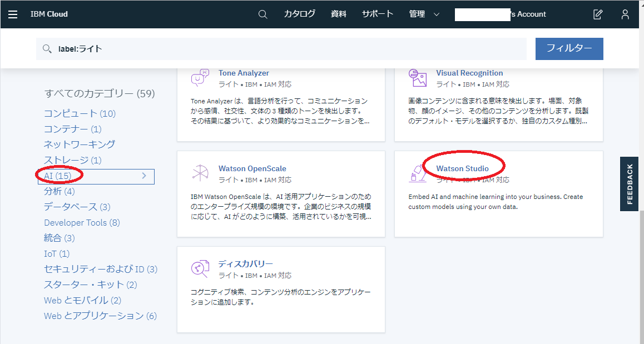Viewport: 644px width, 344px height.
Task: Click the edit note icon in header
Action: click(598, 14)
